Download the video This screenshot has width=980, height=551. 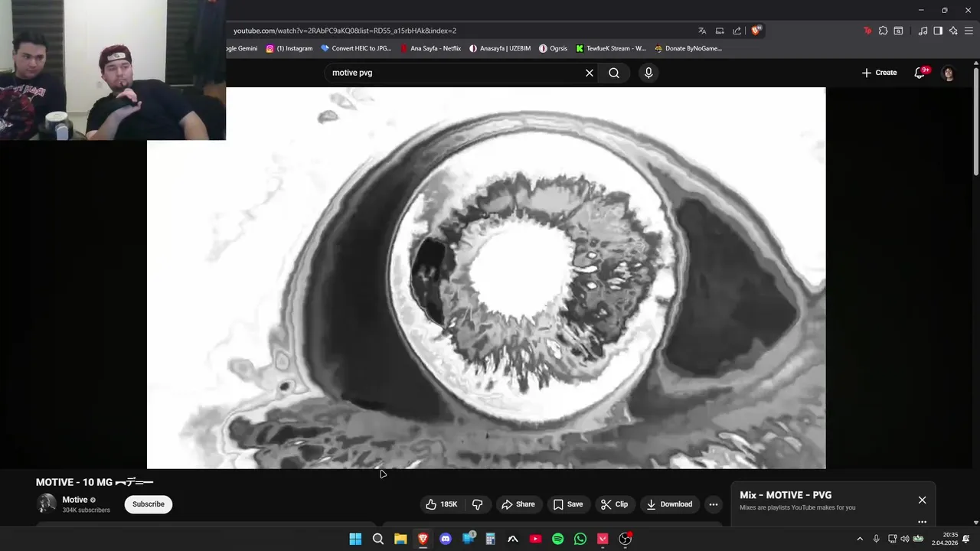click(x=669, y=504)
